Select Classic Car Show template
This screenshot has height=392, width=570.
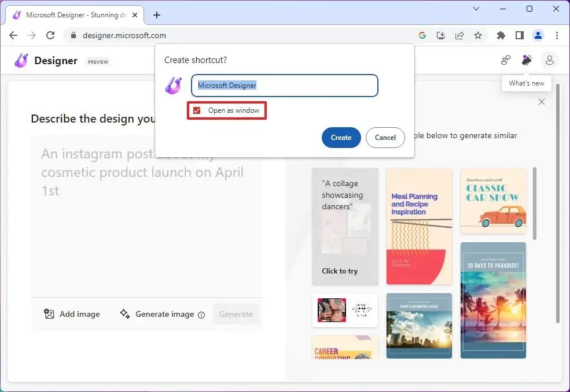493,201
